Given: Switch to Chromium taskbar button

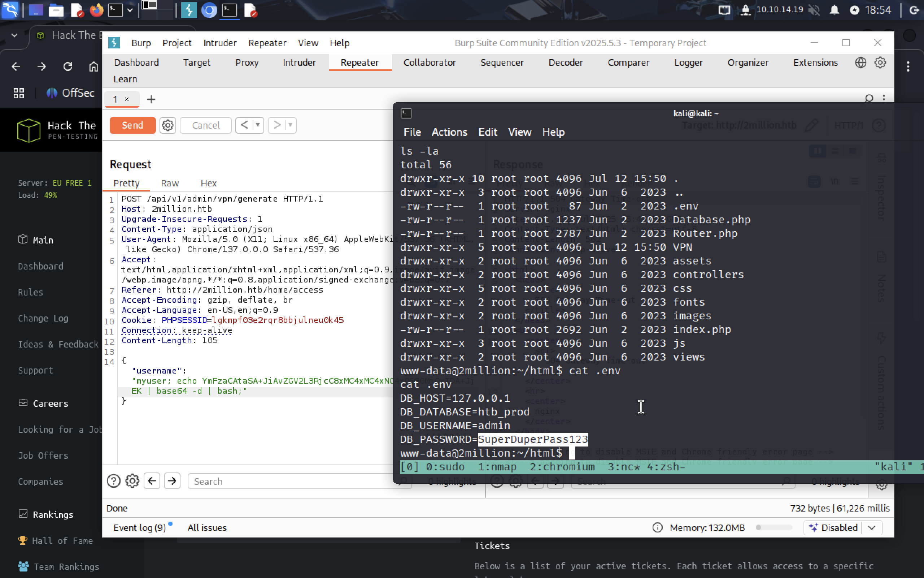Looking at the screenshot, I should 209,10.
